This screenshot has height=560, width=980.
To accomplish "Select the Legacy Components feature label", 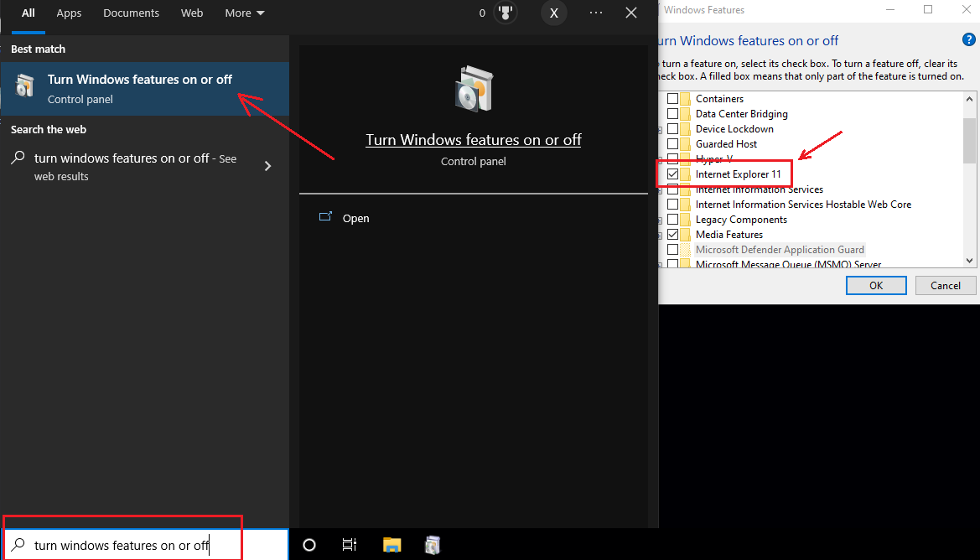I will 741,220.
